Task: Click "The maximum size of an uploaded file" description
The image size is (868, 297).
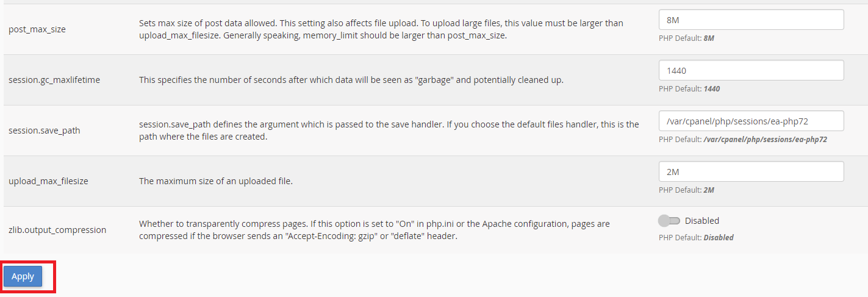Action: pyautogui.click(x=216, y=181)
